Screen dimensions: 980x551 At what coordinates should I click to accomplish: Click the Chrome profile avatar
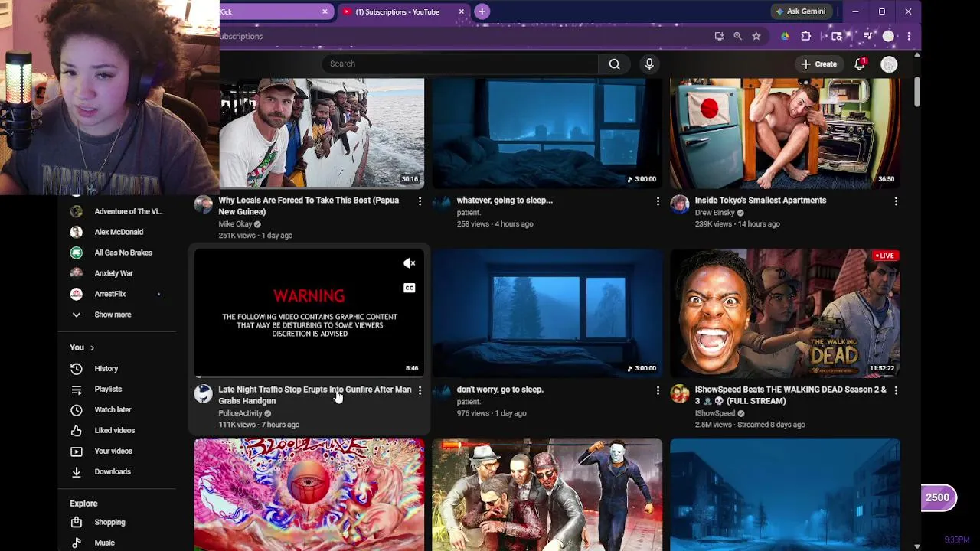pos(888,36)
